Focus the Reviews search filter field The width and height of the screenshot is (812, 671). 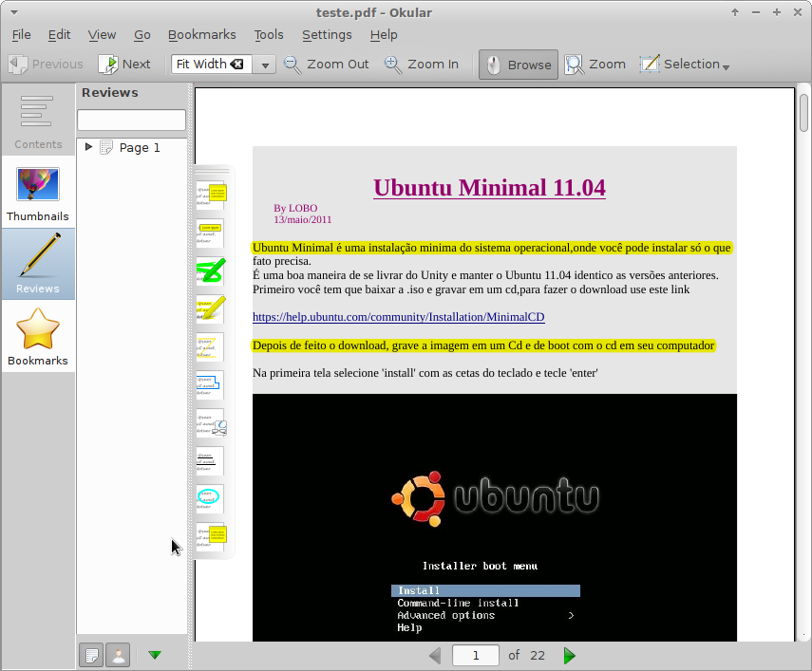point(132,120)
